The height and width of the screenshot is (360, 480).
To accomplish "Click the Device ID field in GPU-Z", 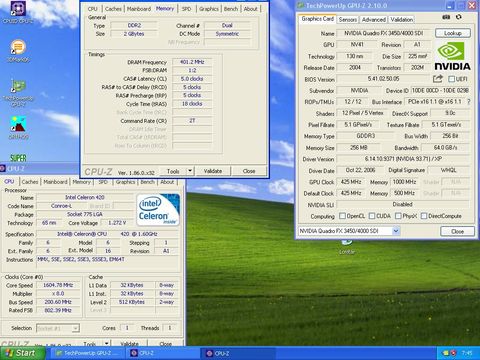I will [x=440, y=90].
